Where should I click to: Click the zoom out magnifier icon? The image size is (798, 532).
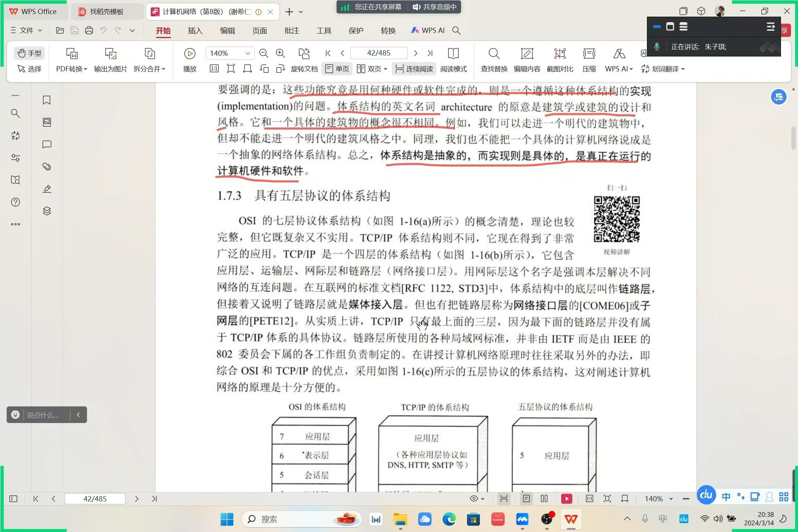263,53
